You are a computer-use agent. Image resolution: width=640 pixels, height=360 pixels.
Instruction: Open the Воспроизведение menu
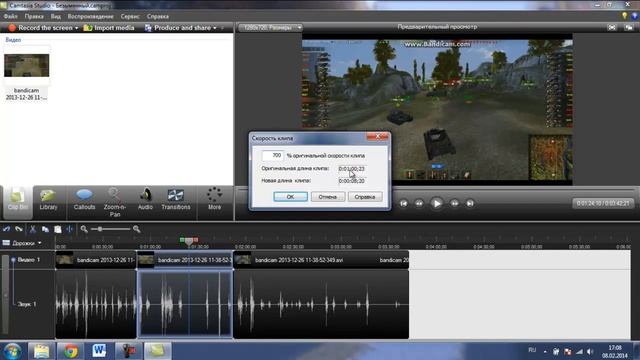point(91,16)
